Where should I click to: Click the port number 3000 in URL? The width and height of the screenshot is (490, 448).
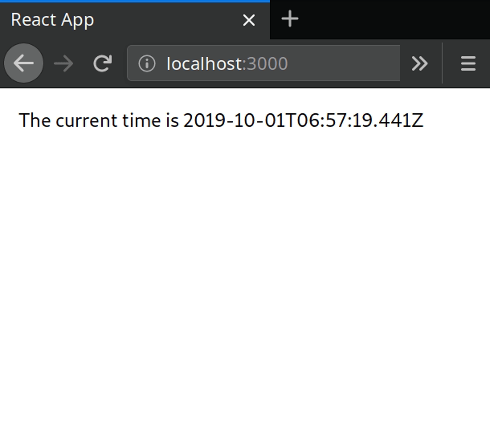coord(267,63)
